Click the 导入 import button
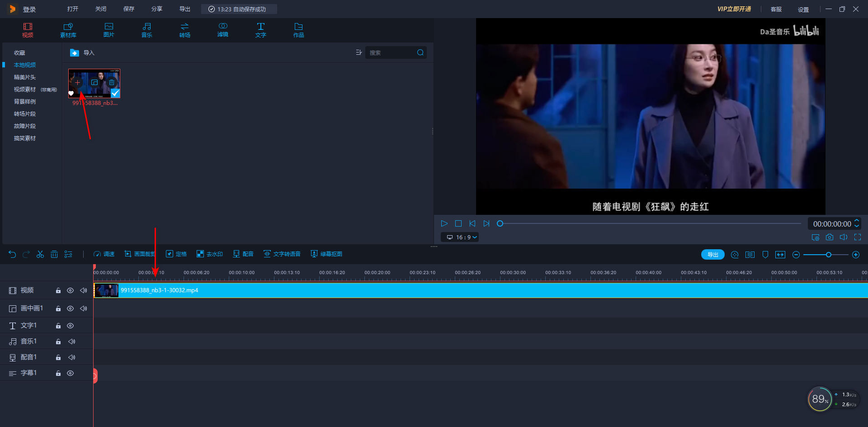The height and width of the screenshot is (427, 868). tap(83, 53)
